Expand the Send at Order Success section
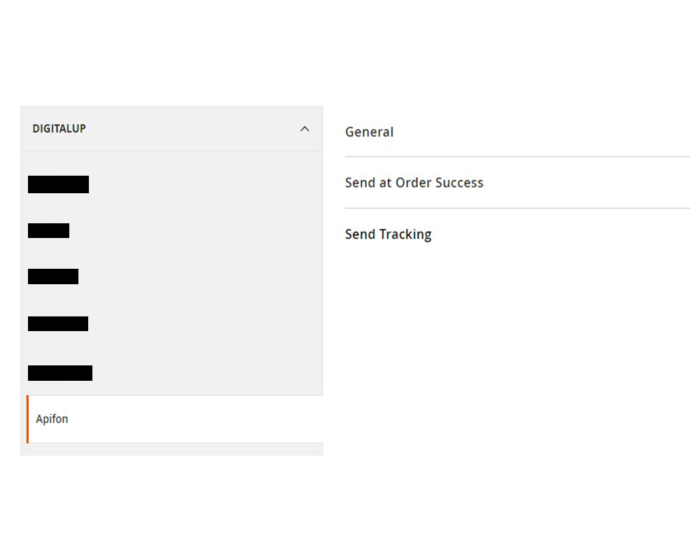The width and height of the screenshot is (700, 560). pyautogui.click(x=414, y=183)
